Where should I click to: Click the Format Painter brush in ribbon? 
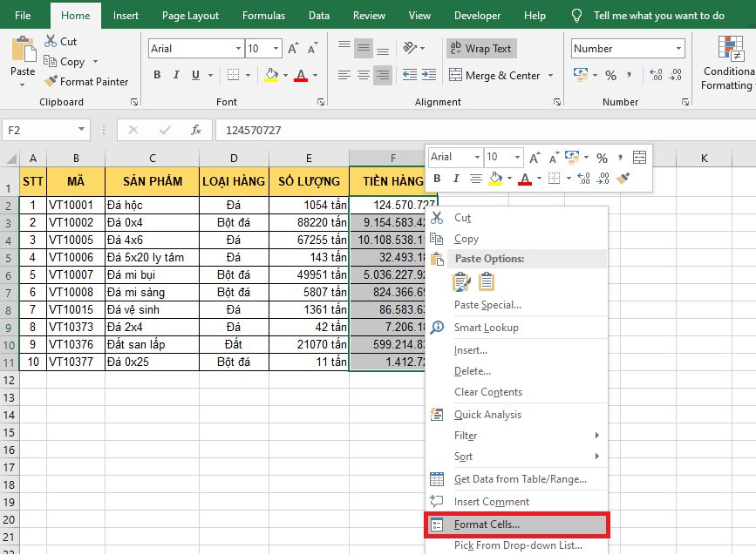point(52,82)
